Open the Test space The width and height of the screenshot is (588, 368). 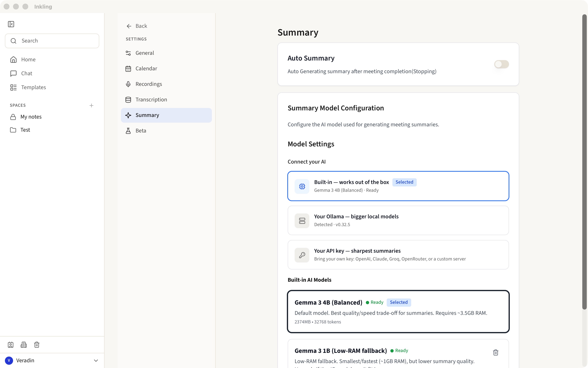(52, 130)
